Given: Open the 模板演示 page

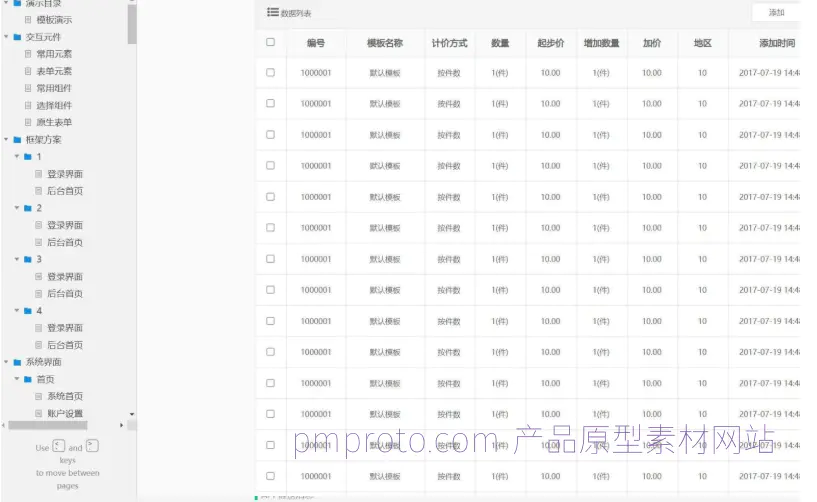Looking at the screenshot, I should coord(53,20).
